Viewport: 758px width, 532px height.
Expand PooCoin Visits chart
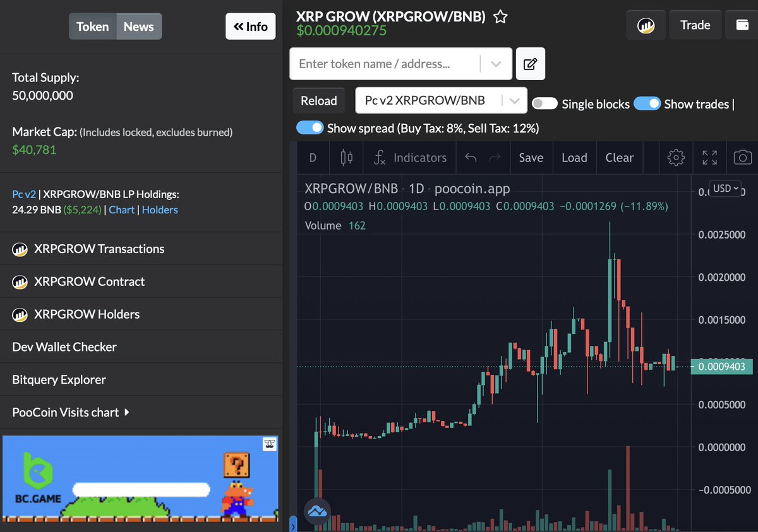(71, 413)
